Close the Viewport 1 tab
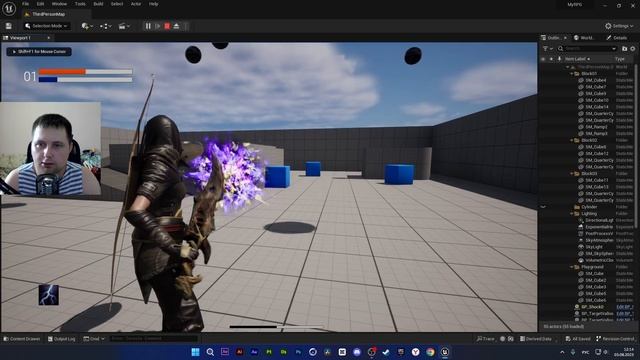 pyautogui.click(x=49, y=38)
